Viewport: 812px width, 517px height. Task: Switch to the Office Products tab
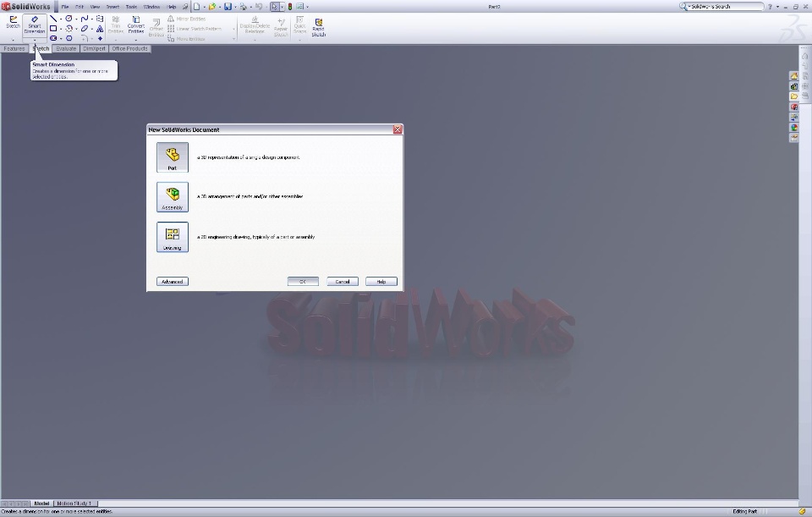[129, 49]
